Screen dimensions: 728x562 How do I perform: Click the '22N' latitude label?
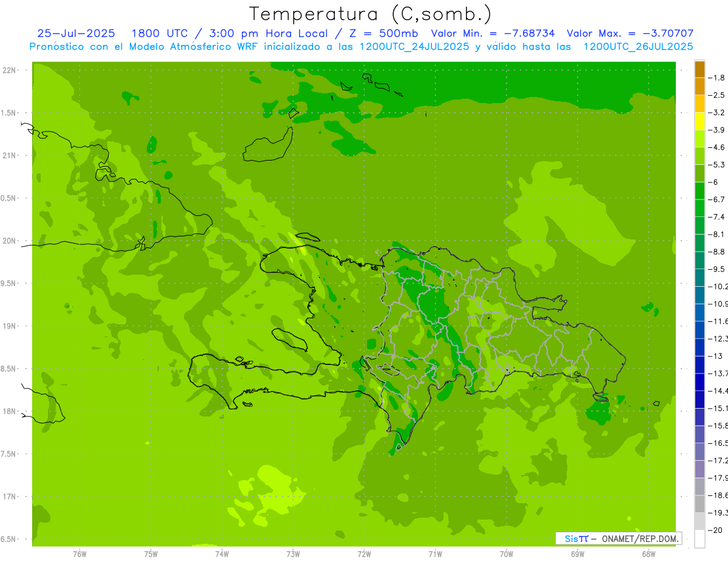pos(10,70)
